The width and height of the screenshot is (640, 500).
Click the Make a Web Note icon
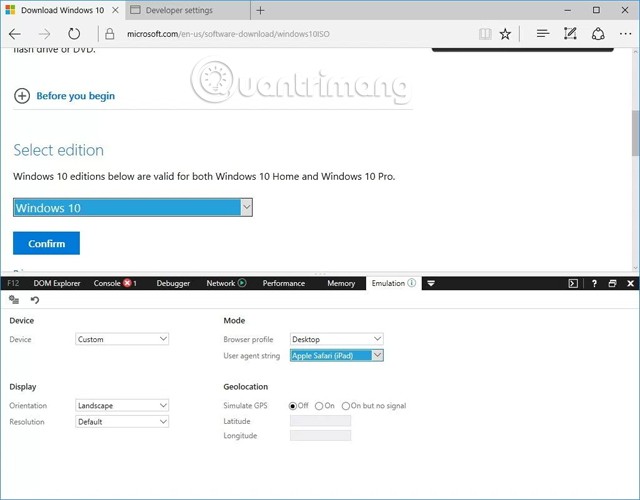570,33
